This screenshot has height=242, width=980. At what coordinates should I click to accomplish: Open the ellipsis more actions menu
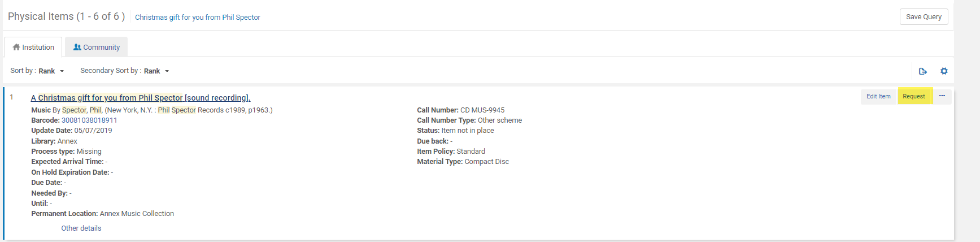tap(942, 96)
